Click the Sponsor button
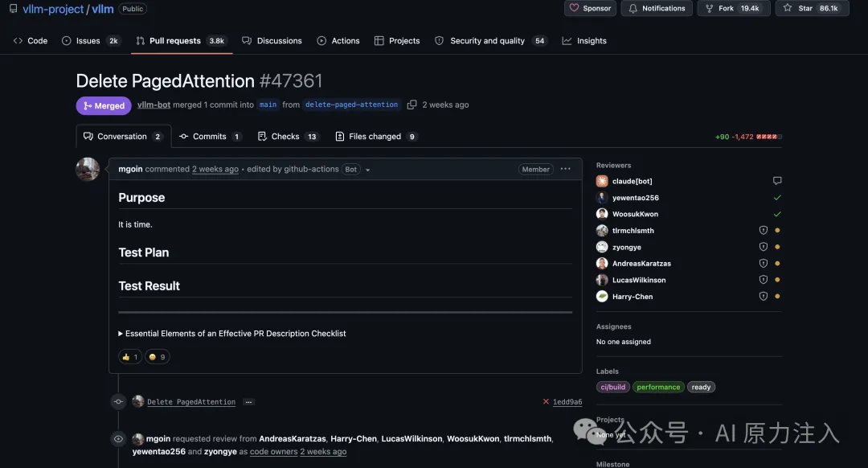Screen dimensions: 868x468 point(590,8)
